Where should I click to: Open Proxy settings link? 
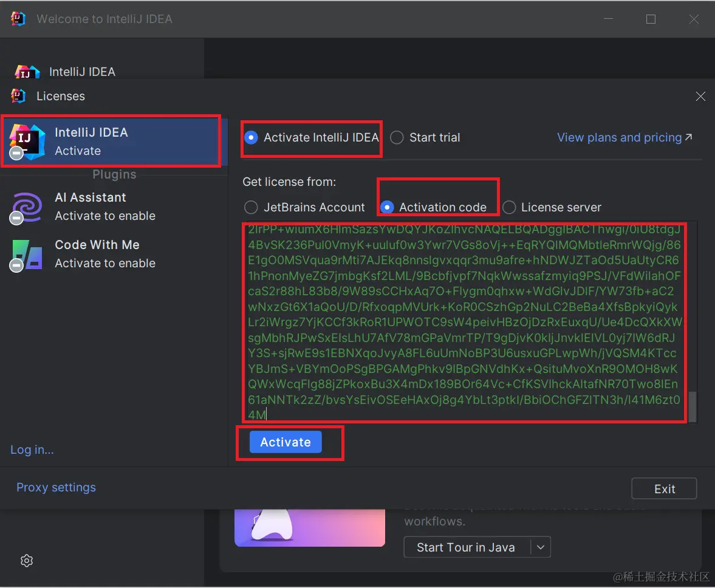(56, 487)
